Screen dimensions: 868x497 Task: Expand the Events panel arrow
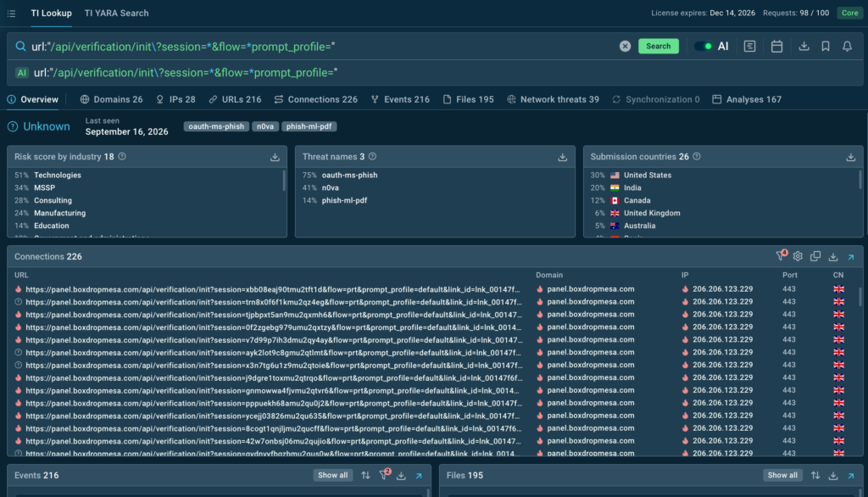tap(419, 476)
